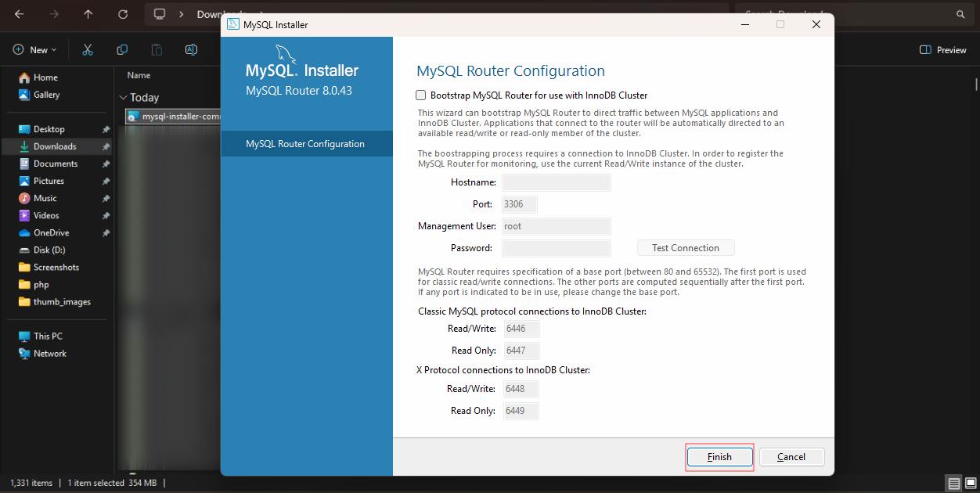Open Pictures in Explorer navigation pane
The height and width of the screenshot is (493, 980).
pos(49,181)
